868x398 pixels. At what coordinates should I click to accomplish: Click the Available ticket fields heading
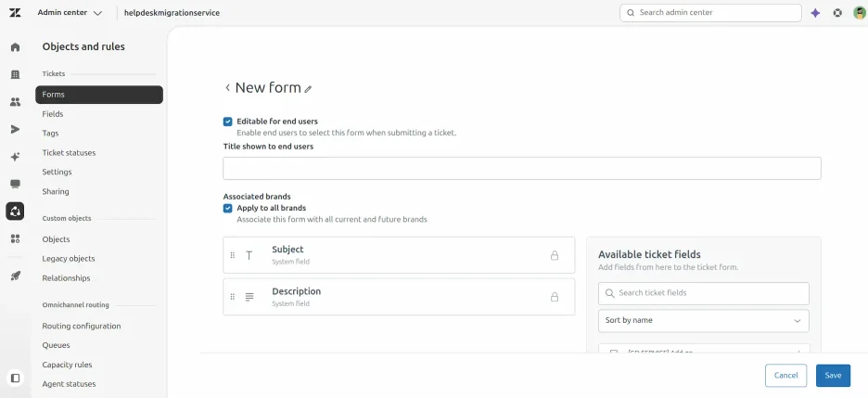click(x=649, y=254)
